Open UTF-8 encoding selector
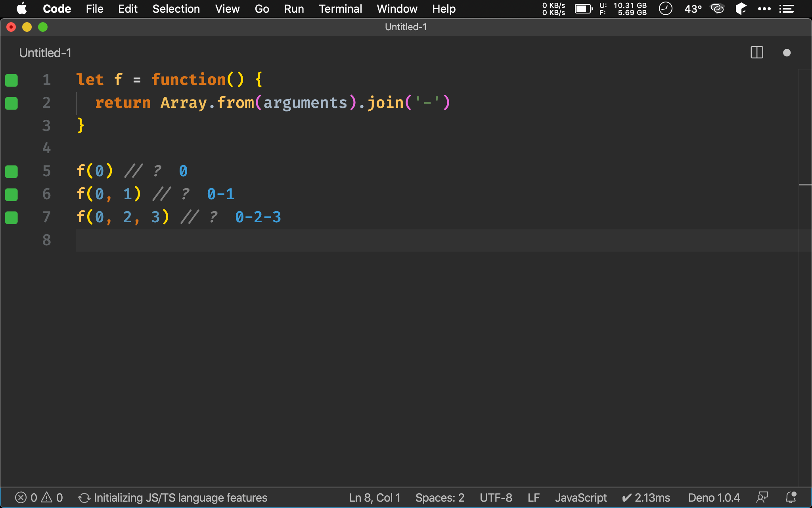 pyautogui.click(x=496, y=498)
